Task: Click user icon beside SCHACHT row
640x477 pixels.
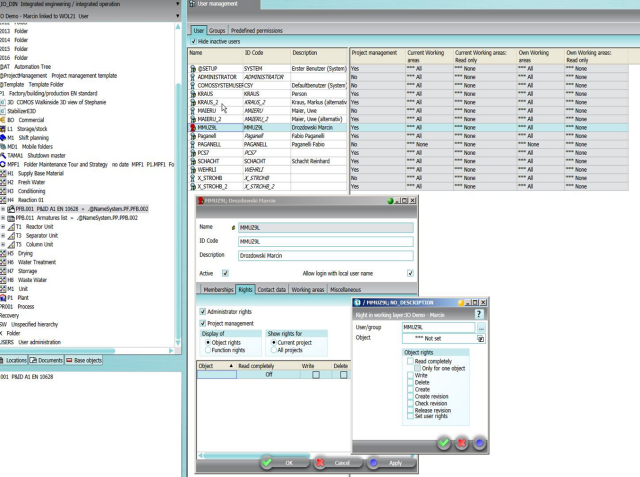Action: coord(193,161)
